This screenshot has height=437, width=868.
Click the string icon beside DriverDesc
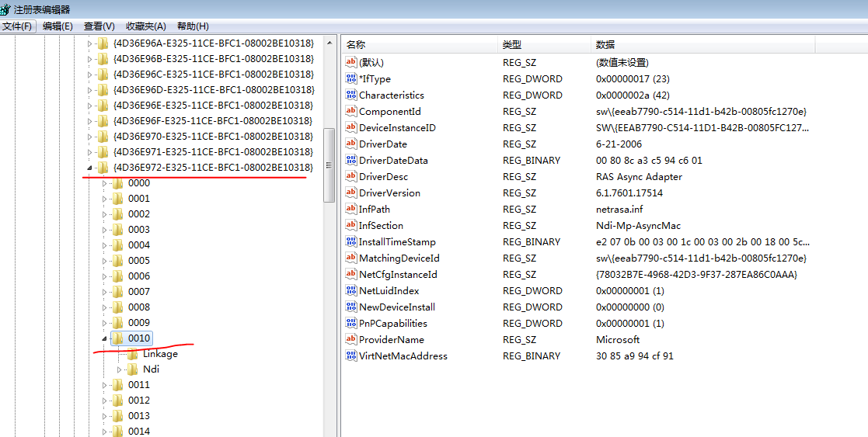[350, 177]
